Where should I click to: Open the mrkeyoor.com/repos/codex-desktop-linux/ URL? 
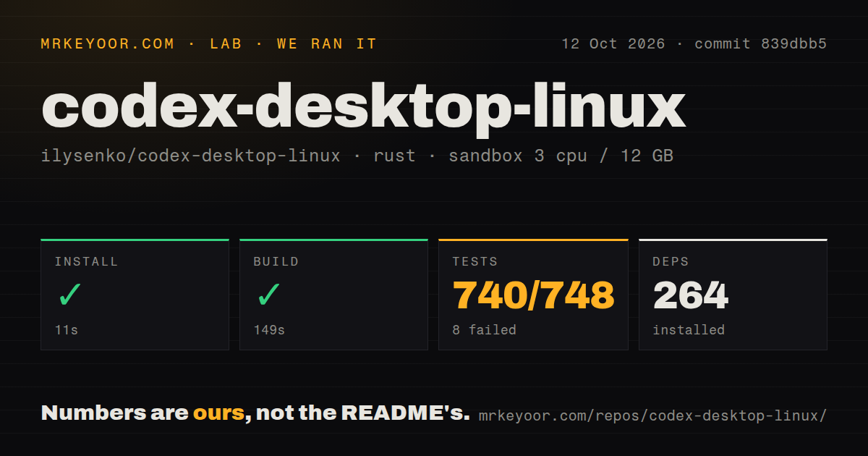coord(652,416)
